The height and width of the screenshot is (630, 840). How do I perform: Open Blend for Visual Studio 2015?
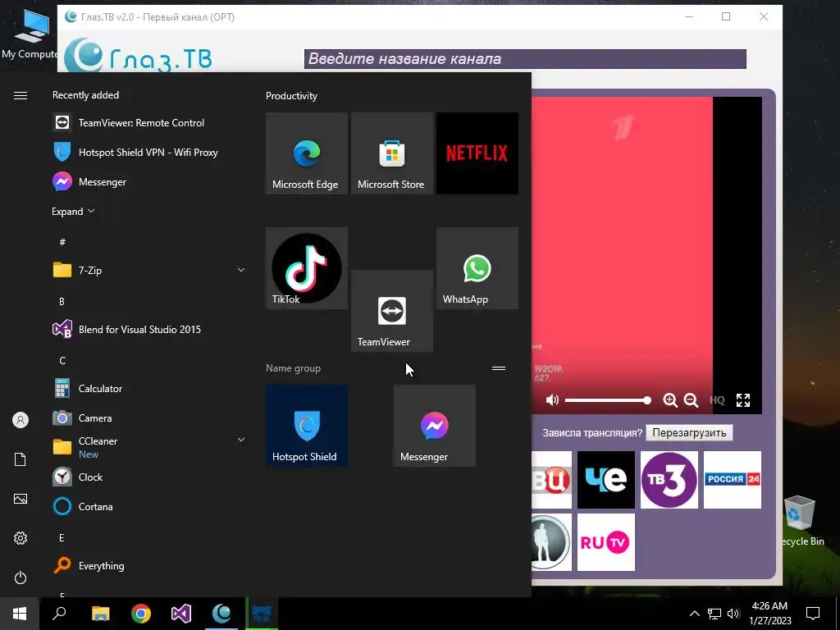(149, 330)
